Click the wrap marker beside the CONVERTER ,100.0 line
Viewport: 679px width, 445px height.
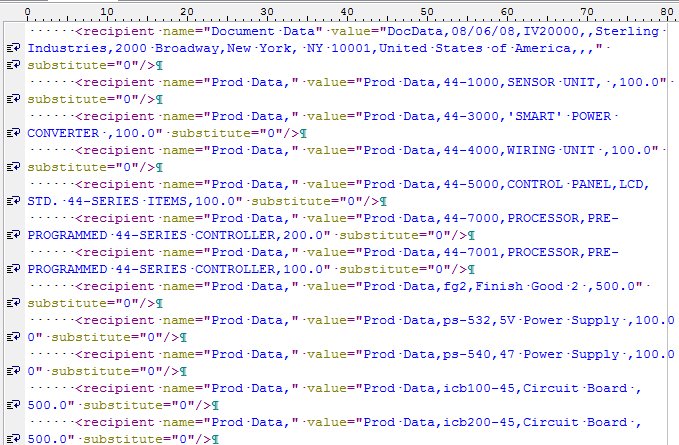coord(13,133)
